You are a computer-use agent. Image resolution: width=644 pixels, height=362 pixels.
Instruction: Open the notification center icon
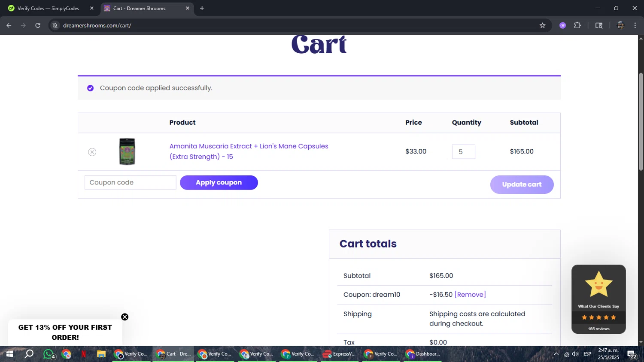pyautogui.click(x=632, y=354)
